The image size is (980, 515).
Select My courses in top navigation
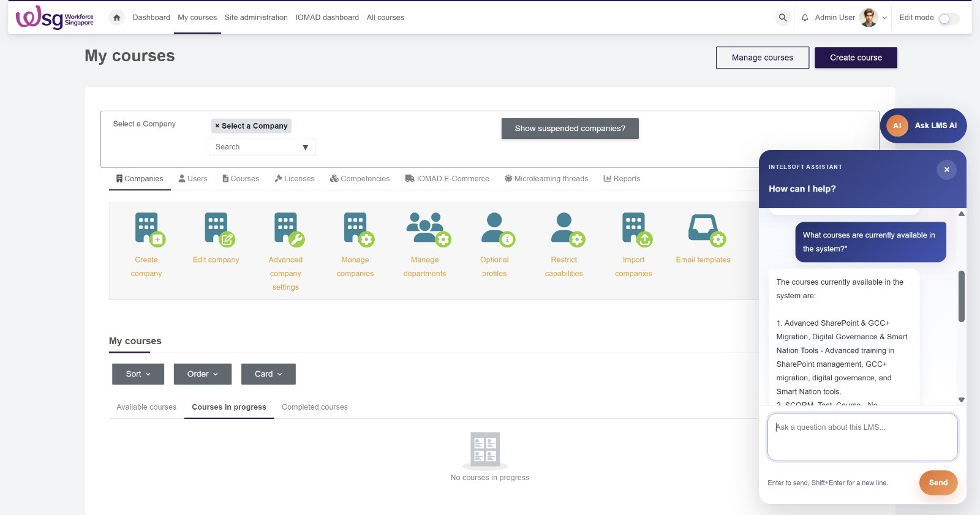[197, 18]
